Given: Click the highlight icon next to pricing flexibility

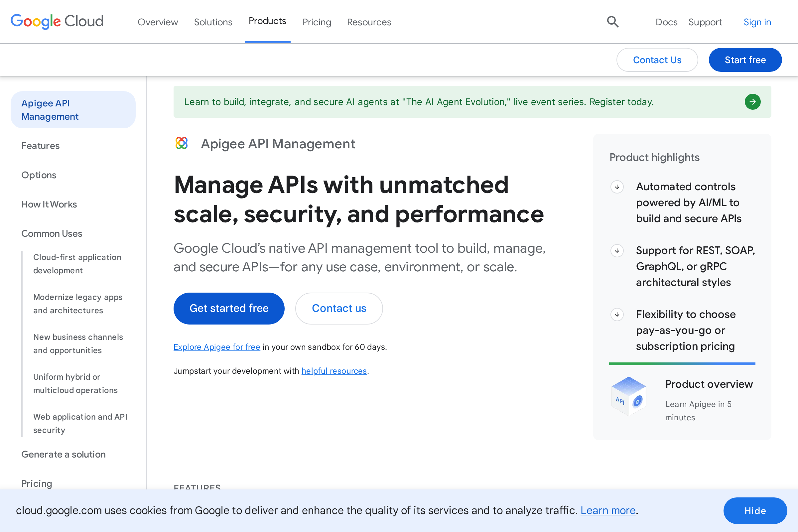Looking at the screenshot, I should tap(617, 315).
